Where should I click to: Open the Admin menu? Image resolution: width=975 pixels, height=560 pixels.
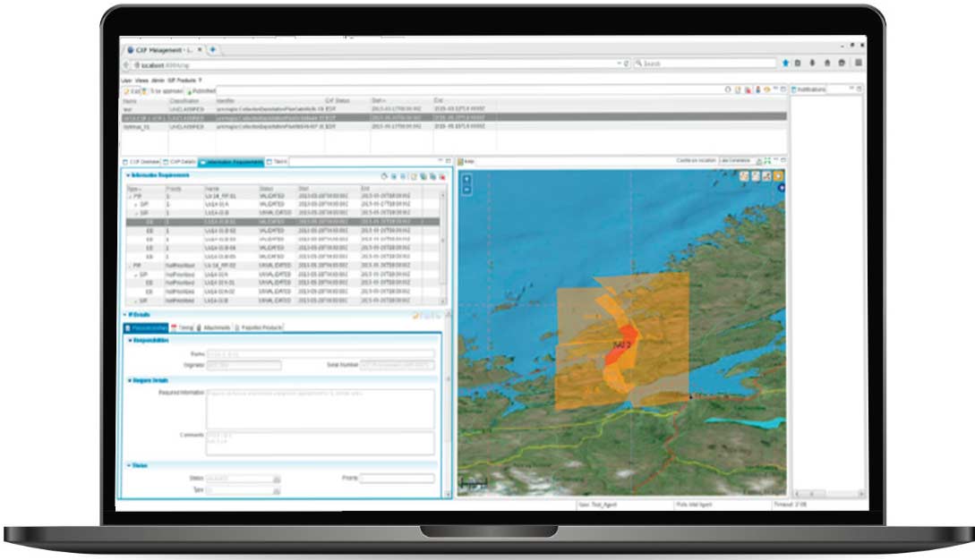point(155,81)
